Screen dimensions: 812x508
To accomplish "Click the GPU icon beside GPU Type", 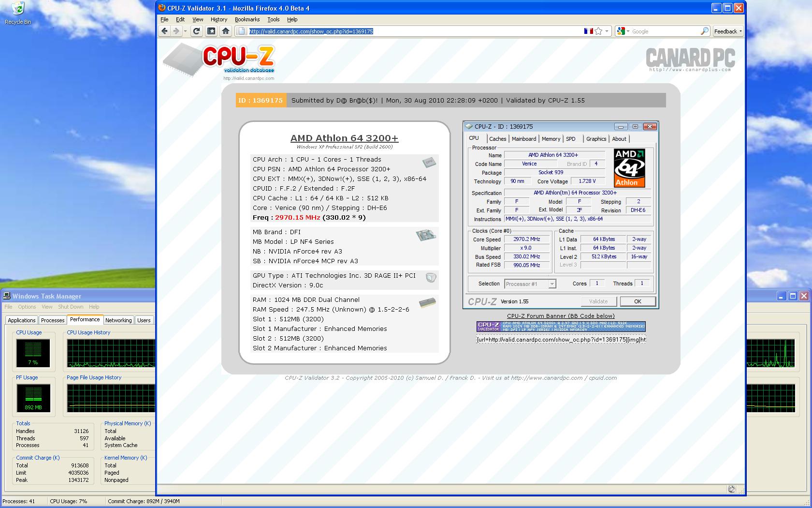I will (431, 277).
